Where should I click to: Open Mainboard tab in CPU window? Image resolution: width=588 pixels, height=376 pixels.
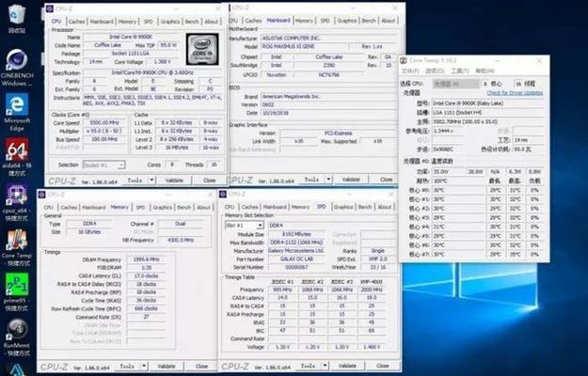click(102, 22)
